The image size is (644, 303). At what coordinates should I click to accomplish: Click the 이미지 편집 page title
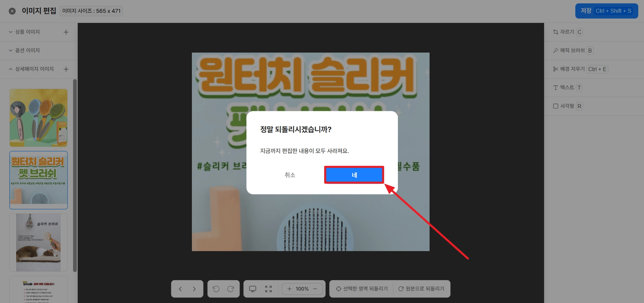click(x=39, y=11)
